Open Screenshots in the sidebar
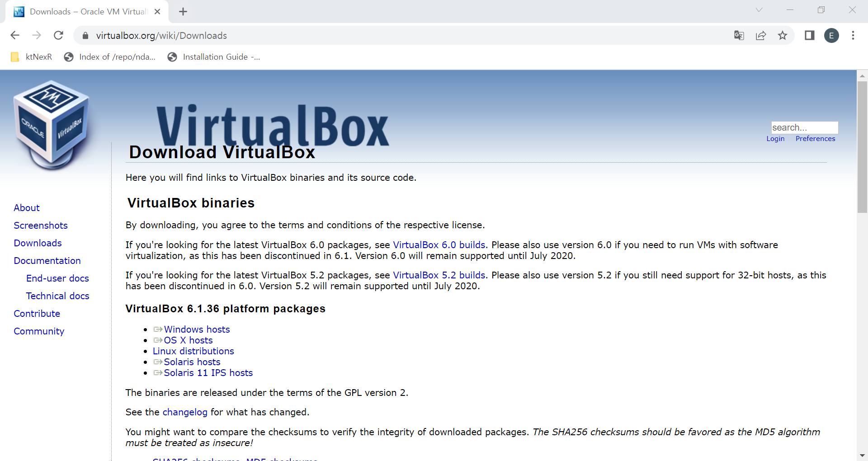Image resolution: width=868 pixels, height=461 pixels. click(x=41, y=226)
